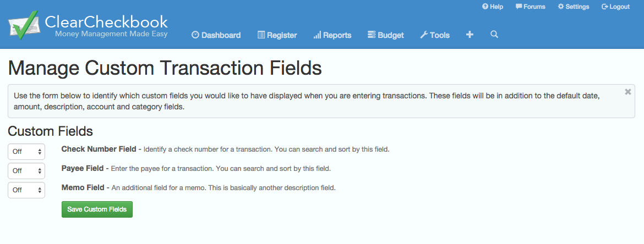The image size is (644, 244).
Task: Click the Register list icon
Action: click(x=261, y=35)
